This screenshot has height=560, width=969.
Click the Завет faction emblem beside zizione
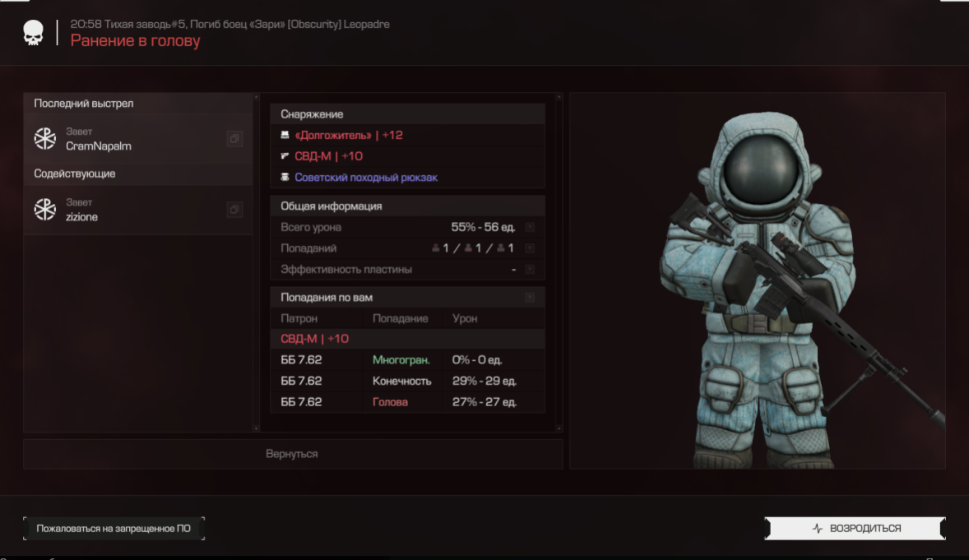[45, 210]
